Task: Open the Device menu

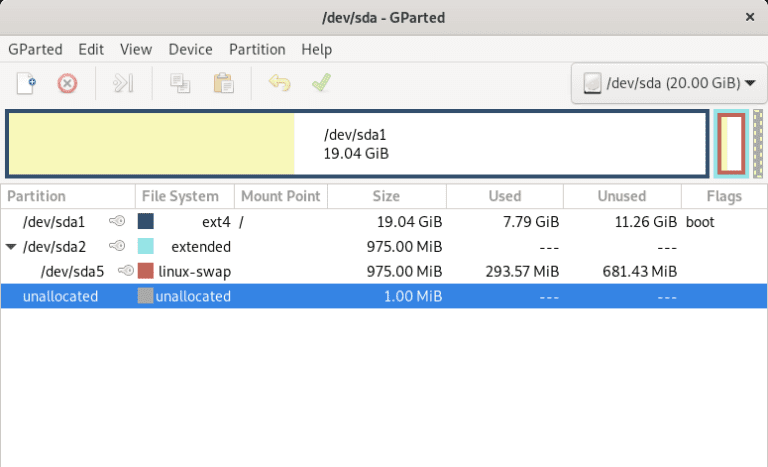Action: (190, 49)
